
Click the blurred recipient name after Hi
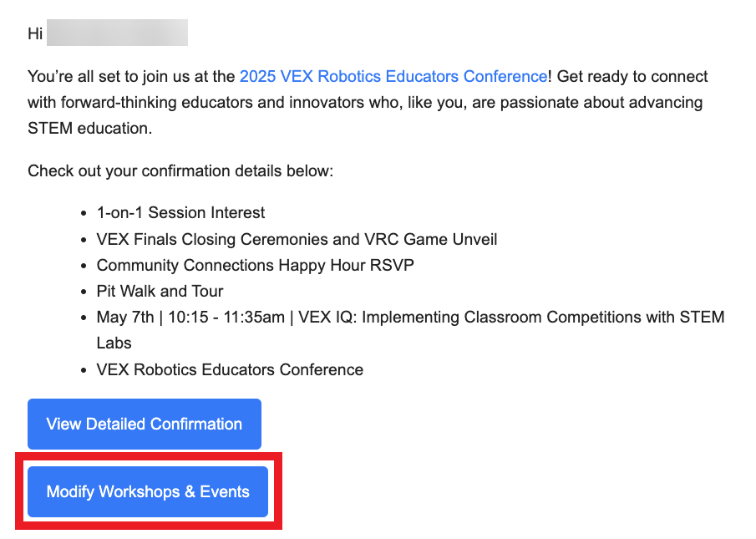pos(117,35)
